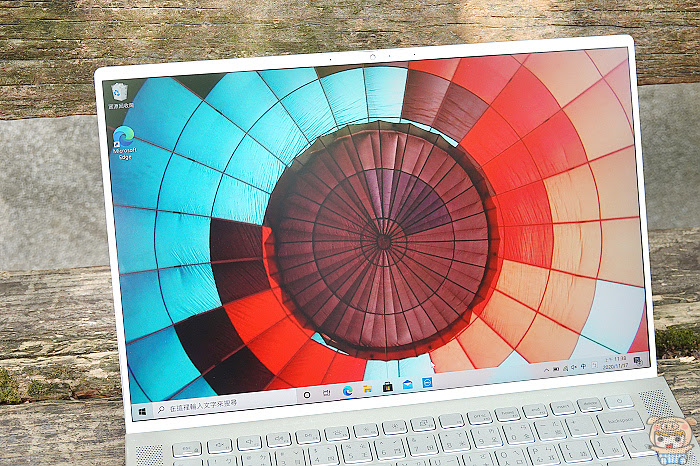
Task: Select the Microsoft Edge desktop shortcut
Action: (125, 142)
